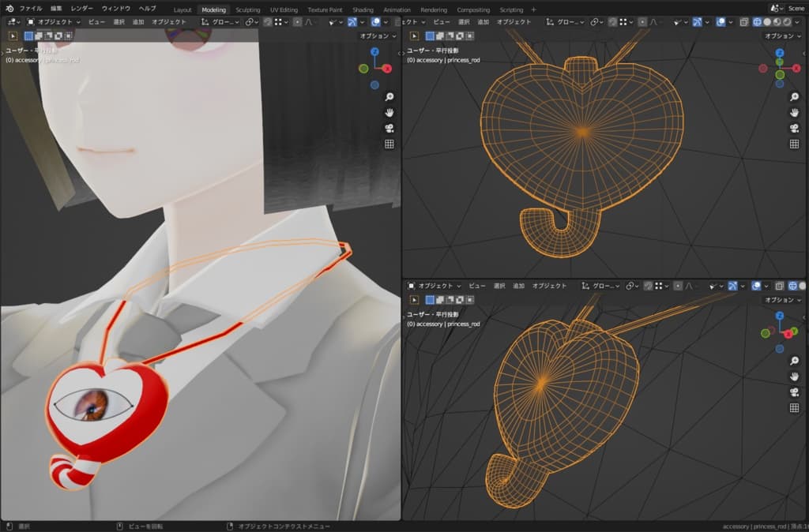The width and height of the screenshot is (809, 532).
Task: Click the Scene name field
Action: (x=796, y=9)
